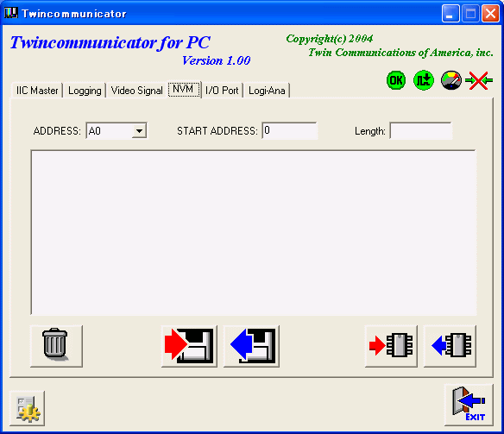
Task: Click the Length input field
Action: tap(421, 130)
